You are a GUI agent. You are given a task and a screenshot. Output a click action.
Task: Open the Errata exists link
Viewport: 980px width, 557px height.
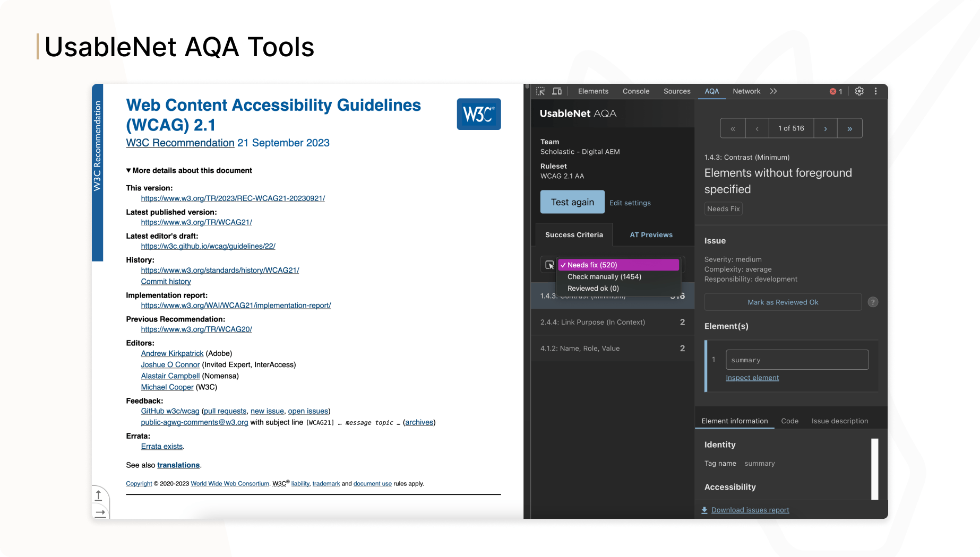pyautogui.click(x=162, y=447)
